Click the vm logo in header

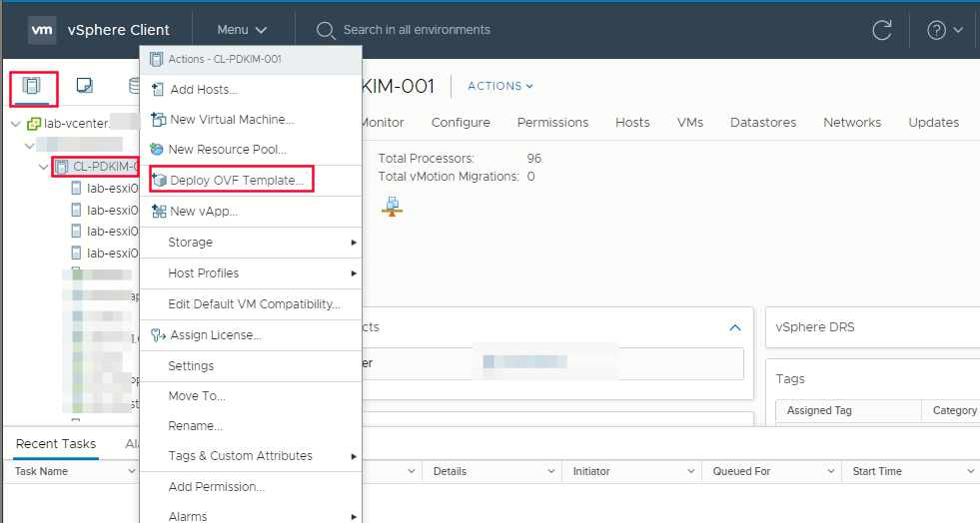click(x=42, y=30)
